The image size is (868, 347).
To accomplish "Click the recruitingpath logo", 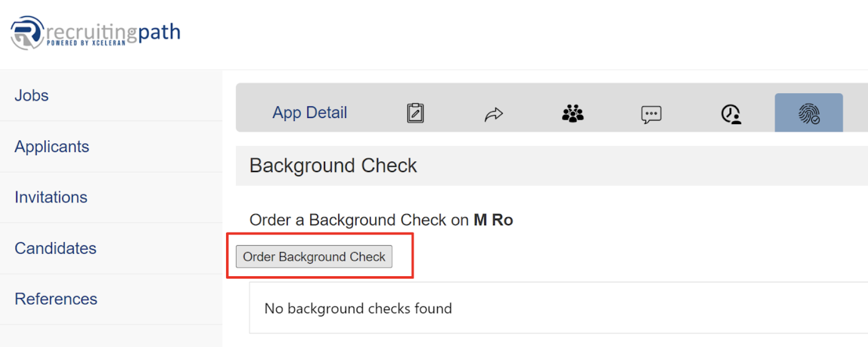I will pyautogui.click(x=96, y=33).
